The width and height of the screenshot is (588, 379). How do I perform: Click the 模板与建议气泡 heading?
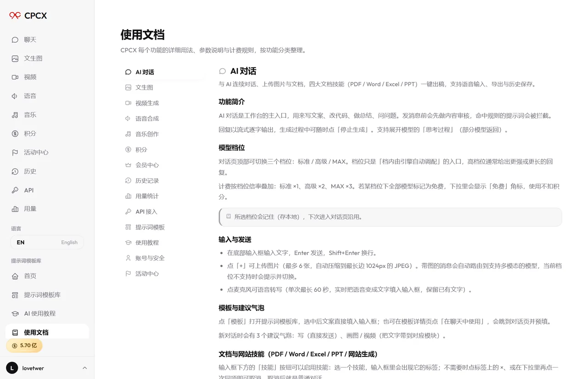[241, 308]
